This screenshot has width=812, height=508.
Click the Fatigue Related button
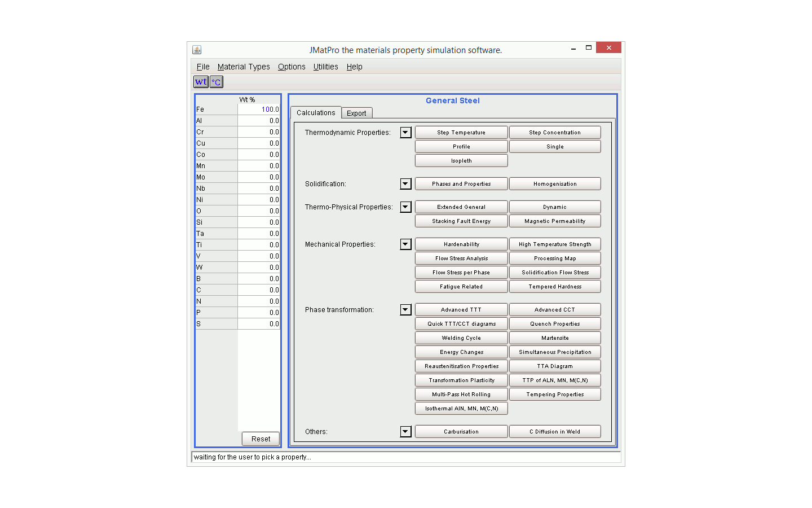pyautogui.click(x=461, y=287)
